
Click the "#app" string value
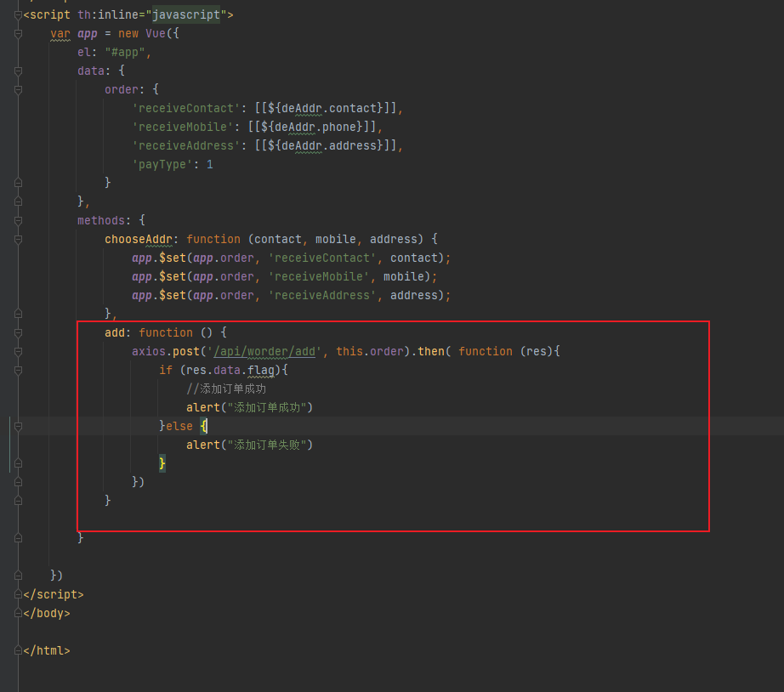[125, 53]
